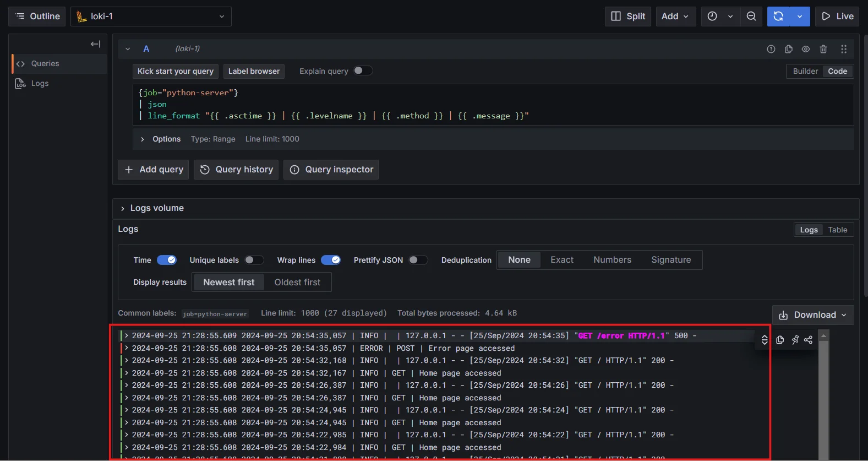Screen dimensions: 868x461
Task: Click the logs vertical scrollbar
Action: point(823,399)
